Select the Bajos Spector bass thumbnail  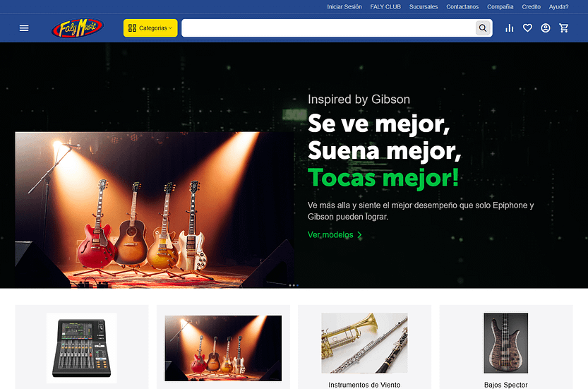coord(505,343)
